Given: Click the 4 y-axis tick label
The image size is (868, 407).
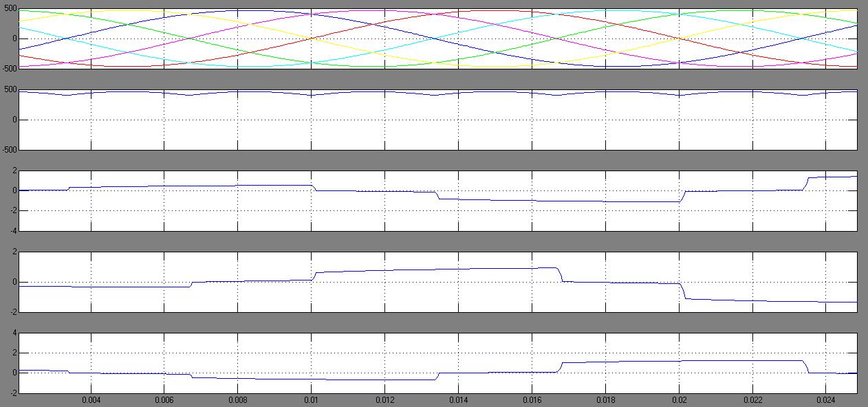Looking at the screenshot, I should pyautogui.click(x=14, y=333).
